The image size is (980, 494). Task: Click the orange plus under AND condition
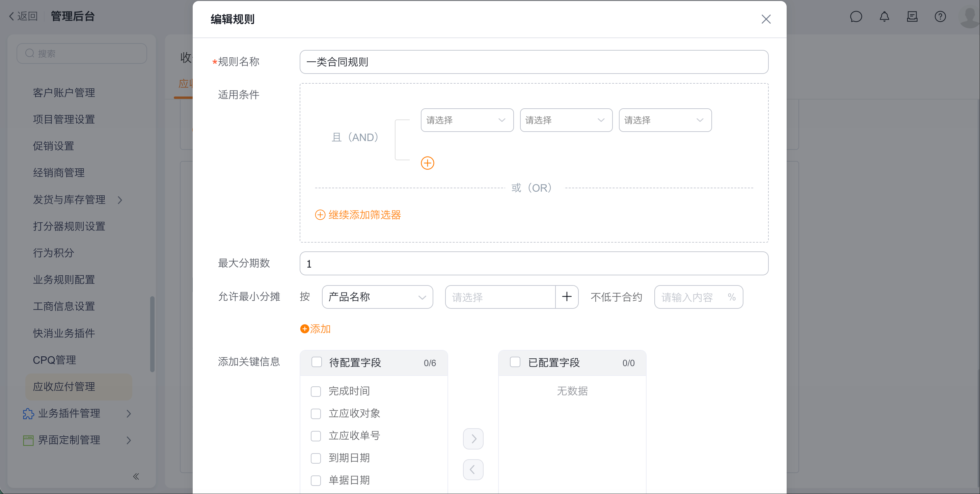pyautogui.click(x=427, y=163)
